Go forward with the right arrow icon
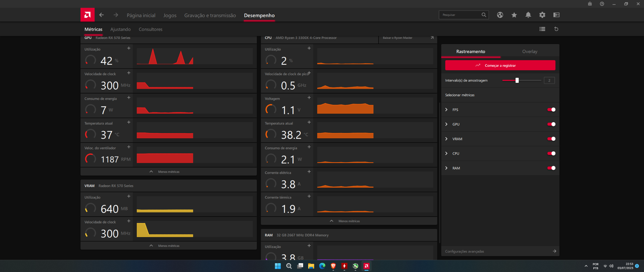The width and height of the screenshot is (644, 272). pyautogui.click(x=116, y=15)
